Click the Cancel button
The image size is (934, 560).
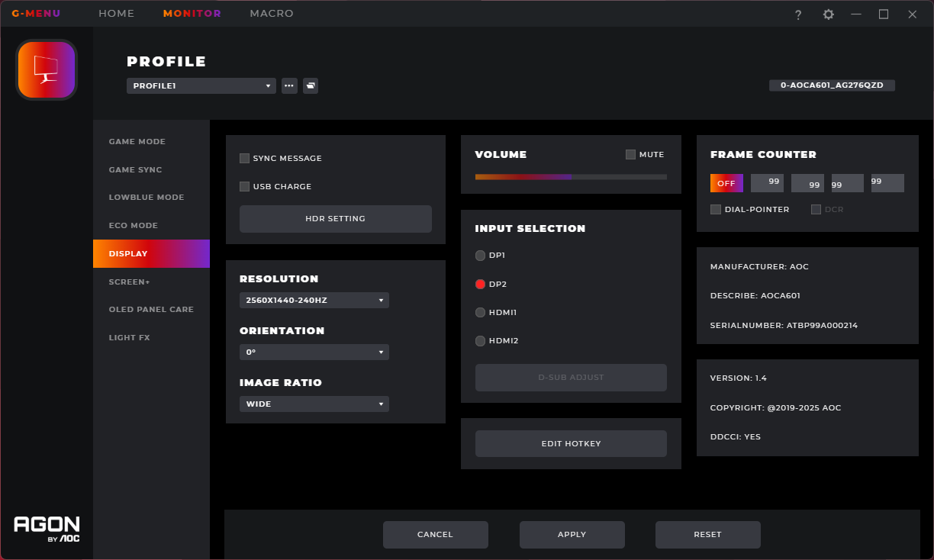(x=436, y=535)
